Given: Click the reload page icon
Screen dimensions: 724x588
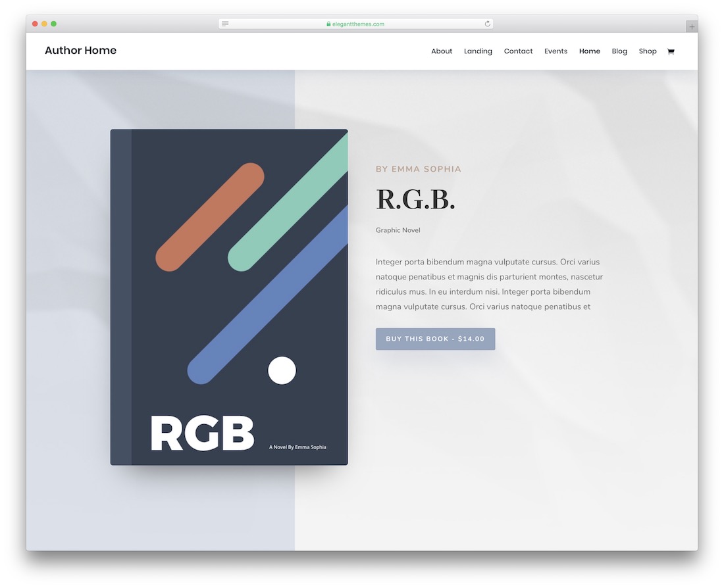Looking at the screenshot, I should tap(487, 24).
